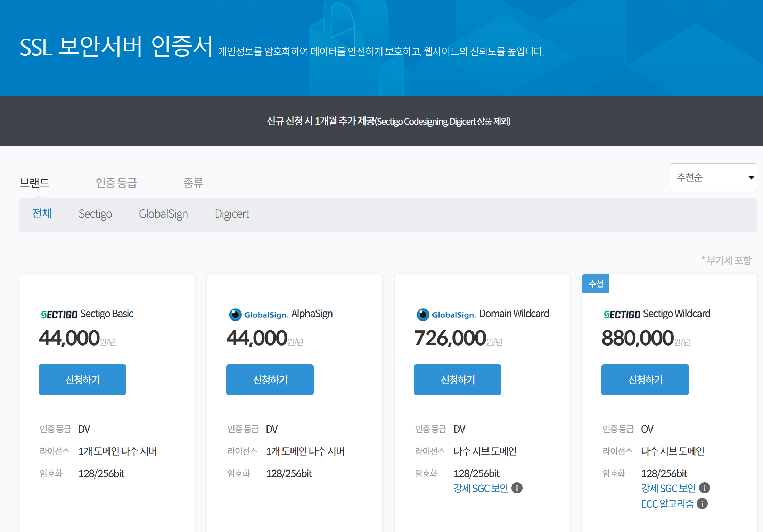Filter products by Digicert brand
Image resolution: width=763 pixels, height=532 pixels.
[232, 214]
